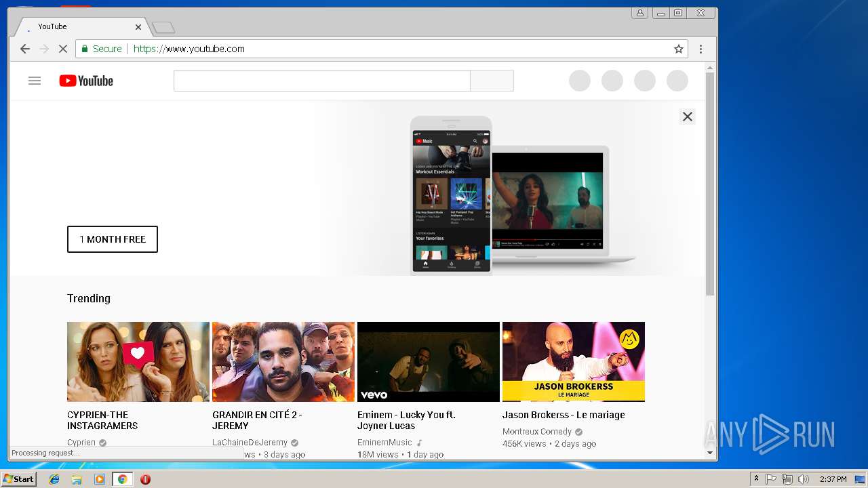This screenshot has width=868, height=488.
Task: Click the first placeholder circle in YouTube header
Action: click(580, 81)
